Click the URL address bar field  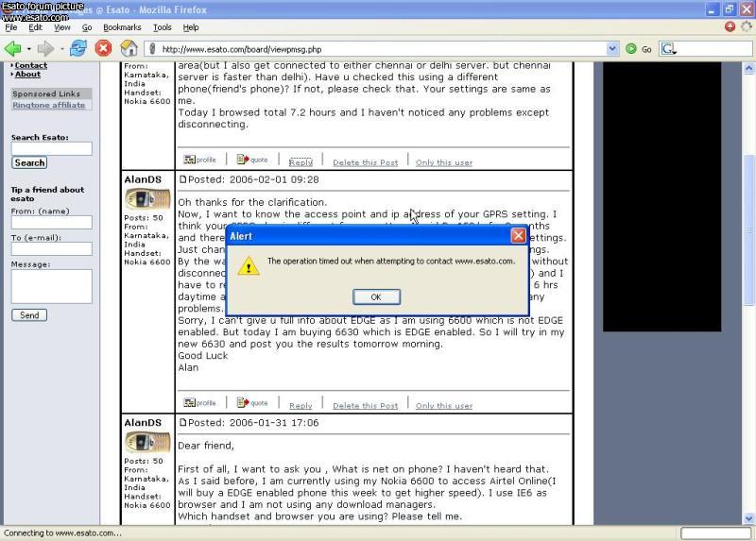tap(381, 49)
